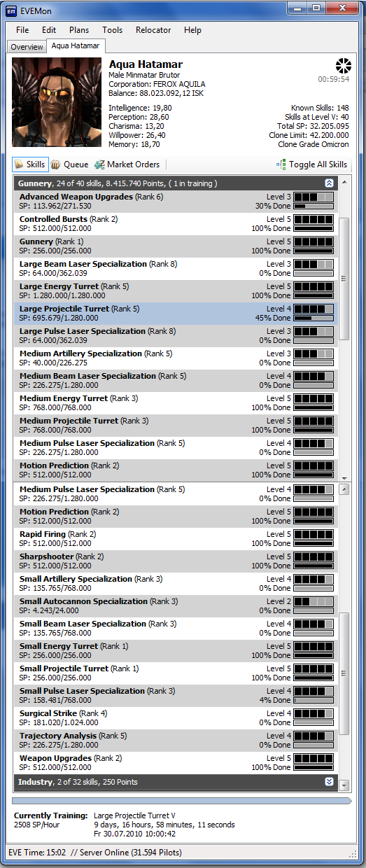Viewport: 366px width, 868px height.
Task: Click Aqua Hatamar's character portrait
Action: pyautogui.click(x=57, y=101)
